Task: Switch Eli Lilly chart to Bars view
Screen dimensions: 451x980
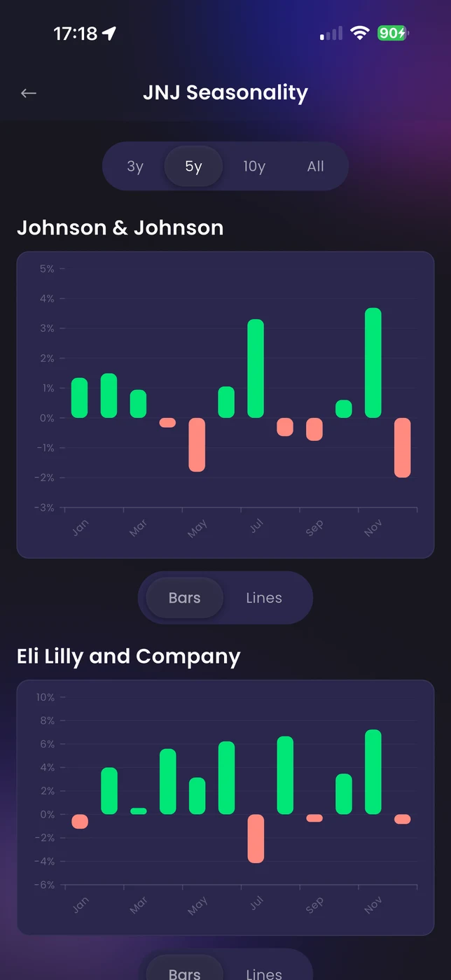Action: (185, 973)
